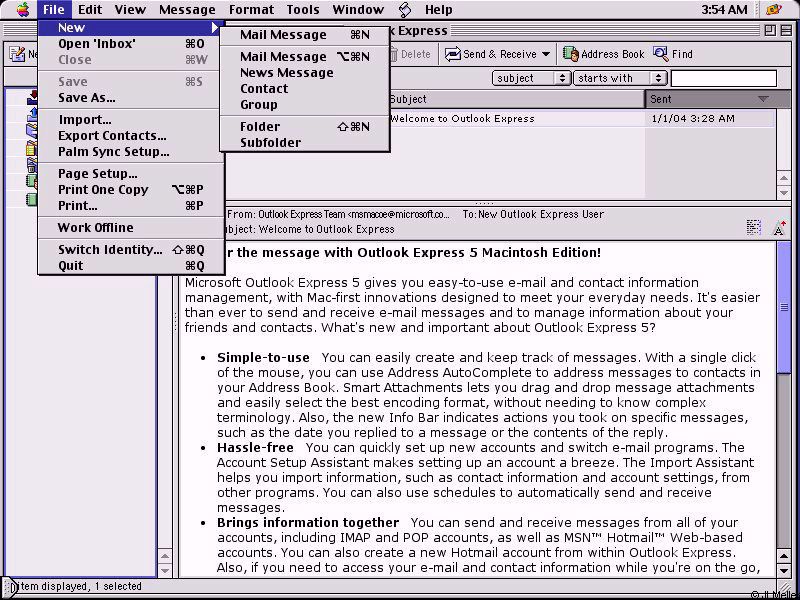Choose Mail Message with Option-Command-N shortcut
800x600 pixels.
pos(305,57)
